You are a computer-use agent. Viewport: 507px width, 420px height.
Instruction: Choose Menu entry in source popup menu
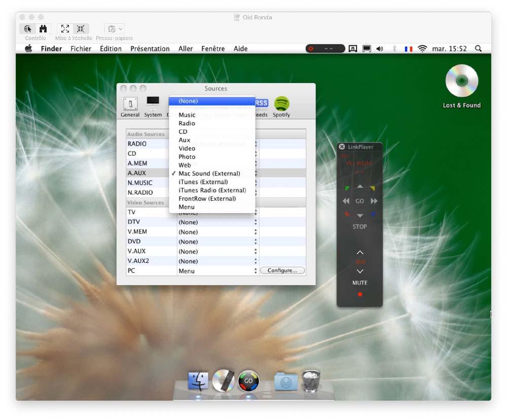(212, 207)
